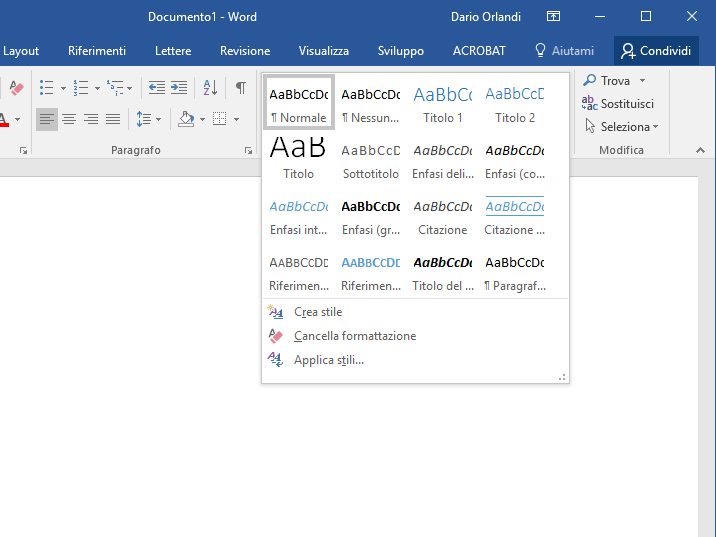
Task: Apply the Titolo 1 style thumbnail
Action: pyautogui.click(x=443, y=104)
